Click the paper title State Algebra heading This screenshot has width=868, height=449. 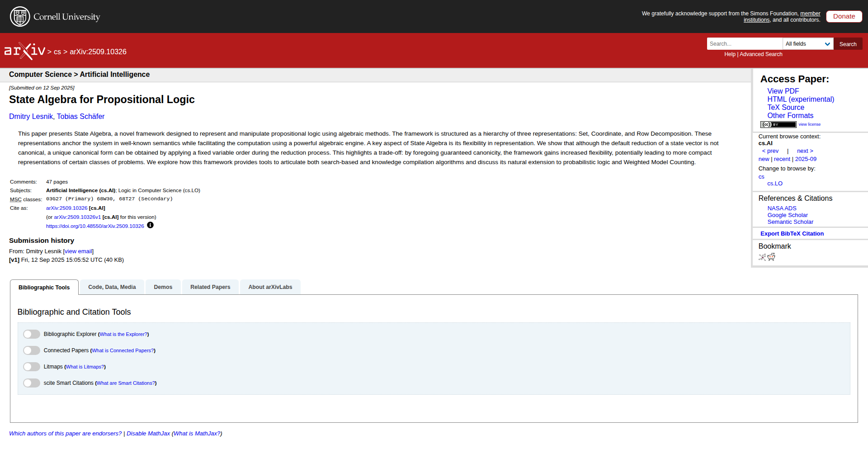102,99
